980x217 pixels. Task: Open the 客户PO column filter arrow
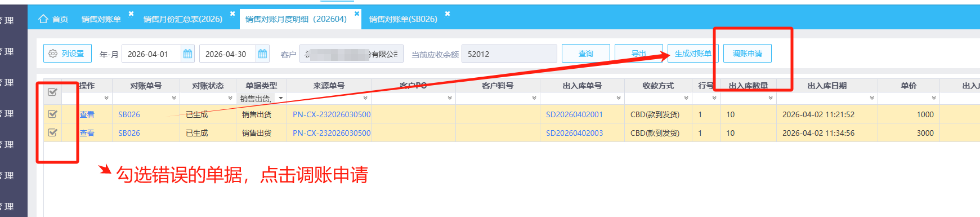(450, 98)
